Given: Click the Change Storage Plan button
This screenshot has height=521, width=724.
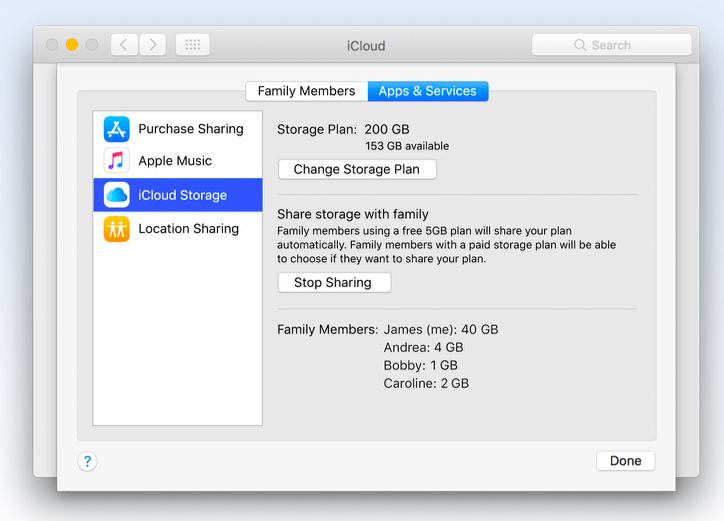Looking at the screenshot, I should pyautogui.click(x=357, y=170).
